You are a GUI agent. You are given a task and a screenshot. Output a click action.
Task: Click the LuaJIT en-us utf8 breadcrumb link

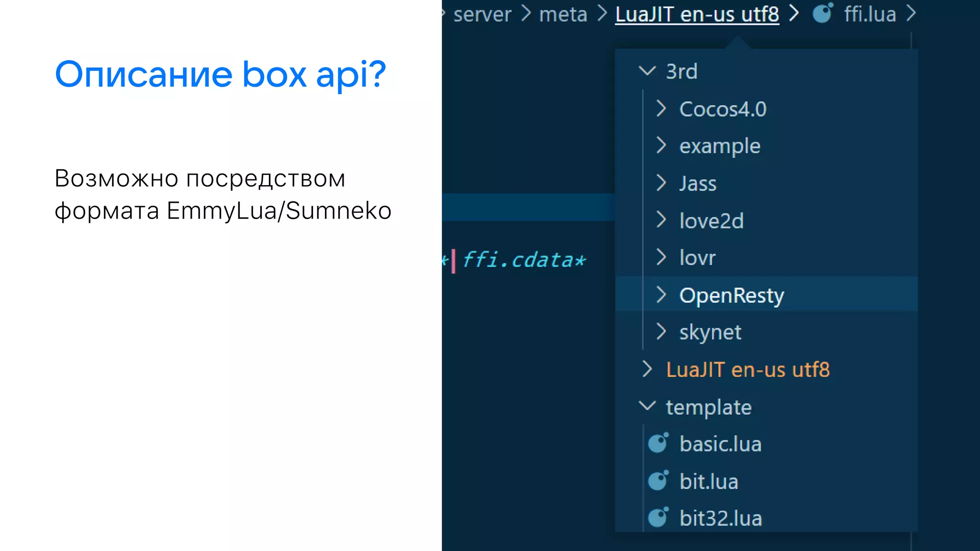tap(697, 14)
